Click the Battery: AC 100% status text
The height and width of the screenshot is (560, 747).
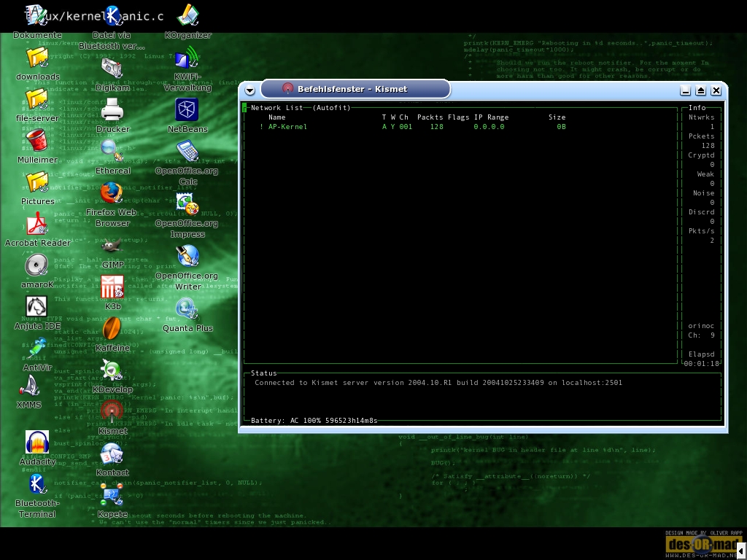coord(314,421)
